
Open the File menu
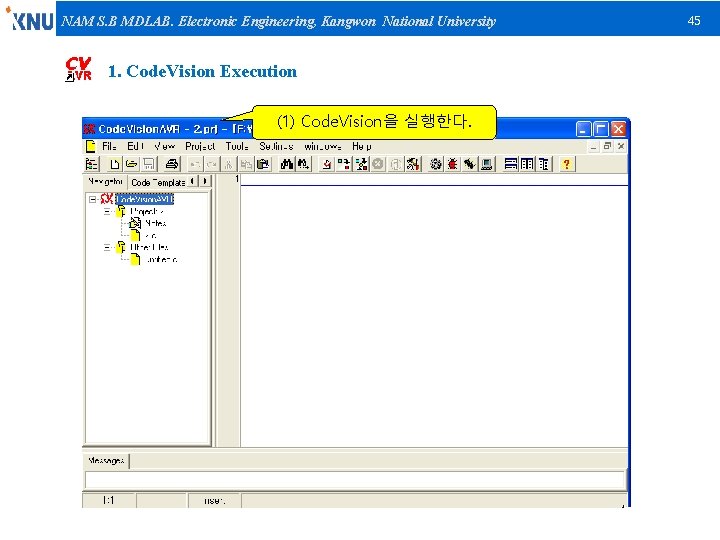109,146
